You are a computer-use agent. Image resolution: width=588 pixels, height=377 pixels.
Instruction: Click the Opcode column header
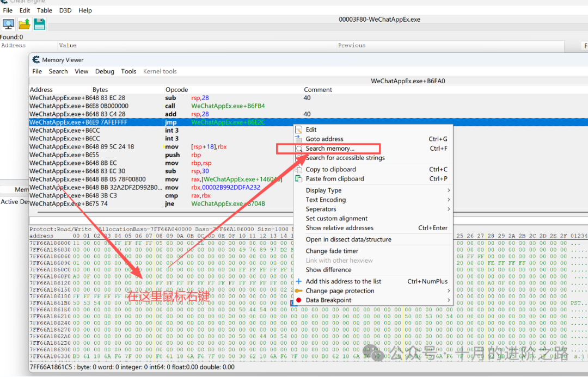[x=177, y=90]
